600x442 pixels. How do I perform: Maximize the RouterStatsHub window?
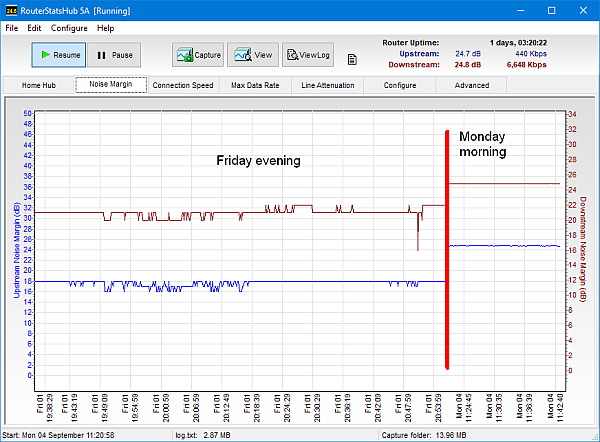pos(552,10)
